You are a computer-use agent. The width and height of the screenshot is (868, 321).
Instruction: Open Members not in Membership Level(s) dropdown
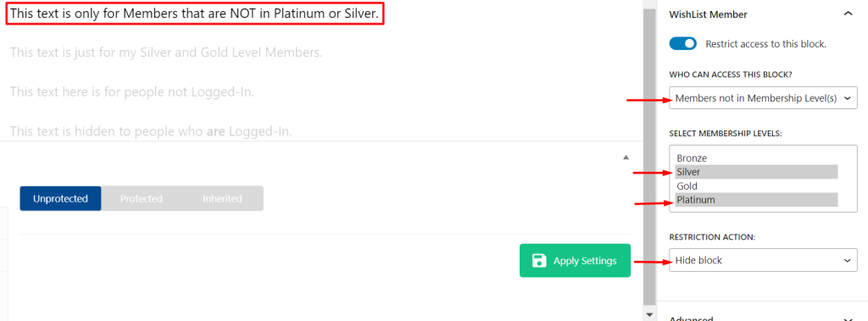763,98
